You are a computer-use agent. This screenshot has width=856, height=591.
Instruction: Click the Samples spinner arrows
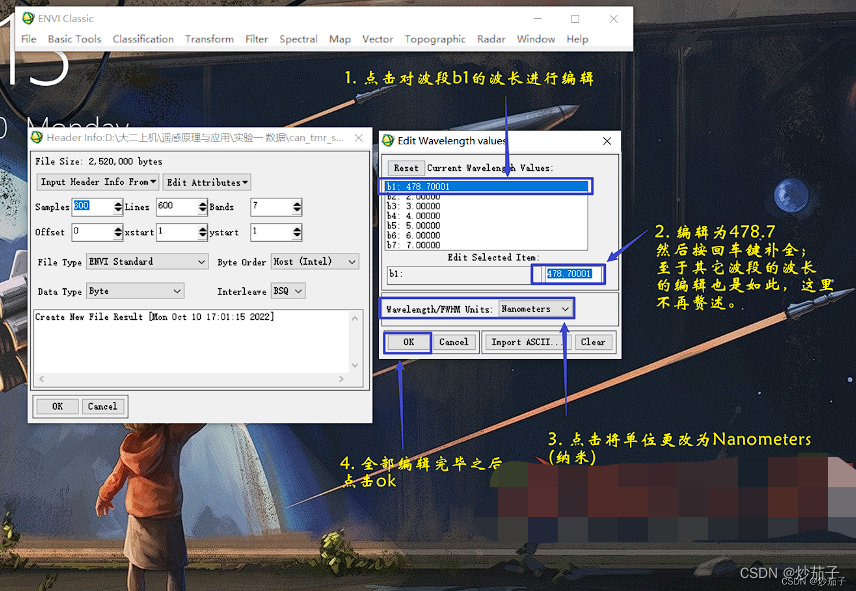(118, 207)
